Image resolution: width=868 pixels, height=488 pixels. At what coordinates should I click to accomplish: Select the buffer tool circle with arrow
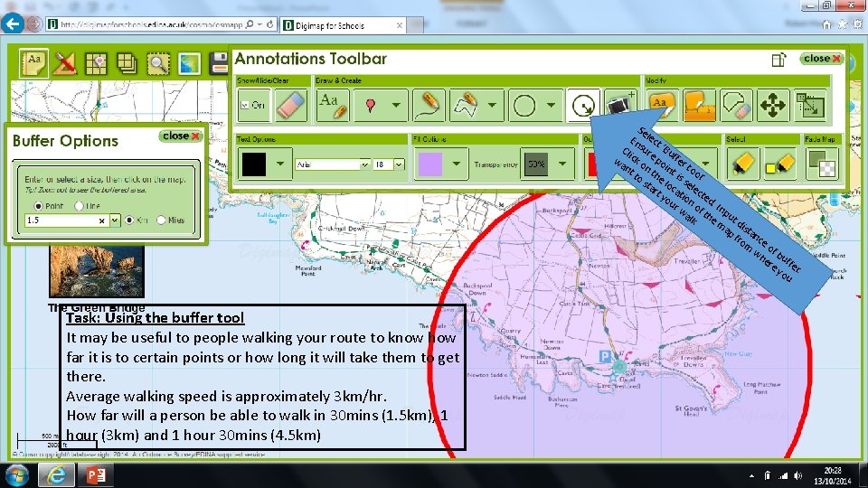coord(583,105)
